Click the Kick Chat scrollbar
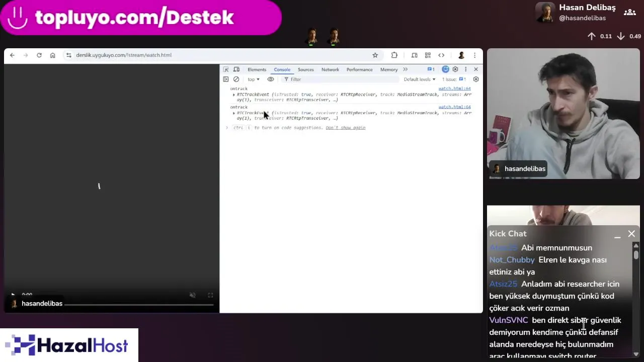The width and height of the screenshot is (644, 362). [x=636, y=254]
